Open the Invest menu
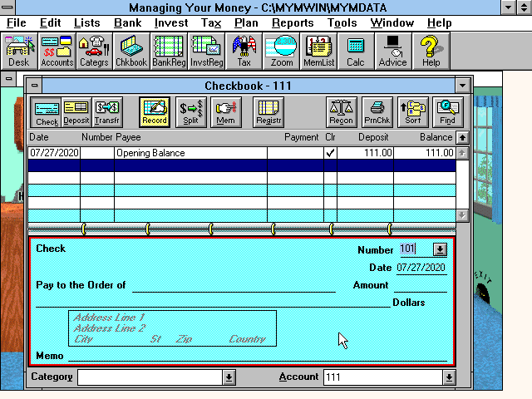This screenshot has width=532, height=399. (171, 22)
